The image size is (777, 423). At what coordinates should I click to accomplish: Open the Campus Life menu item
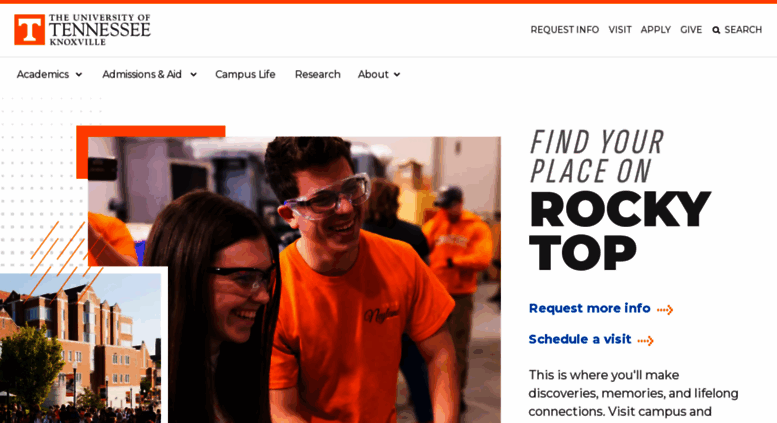(245, 74)
